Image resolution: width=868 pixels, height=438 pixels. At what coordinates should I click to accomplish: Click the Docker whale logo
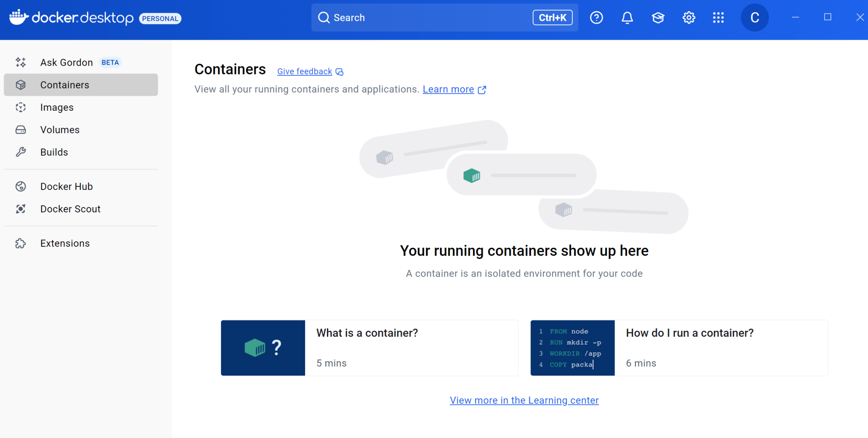click(19, 17)
